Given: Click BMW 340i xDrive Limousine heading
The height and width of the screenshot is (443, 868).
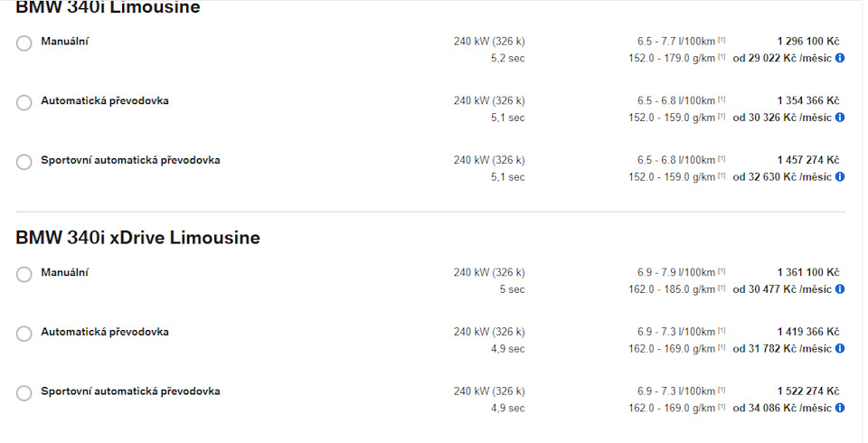Looking at the screenshot, I should click(137, 238).
